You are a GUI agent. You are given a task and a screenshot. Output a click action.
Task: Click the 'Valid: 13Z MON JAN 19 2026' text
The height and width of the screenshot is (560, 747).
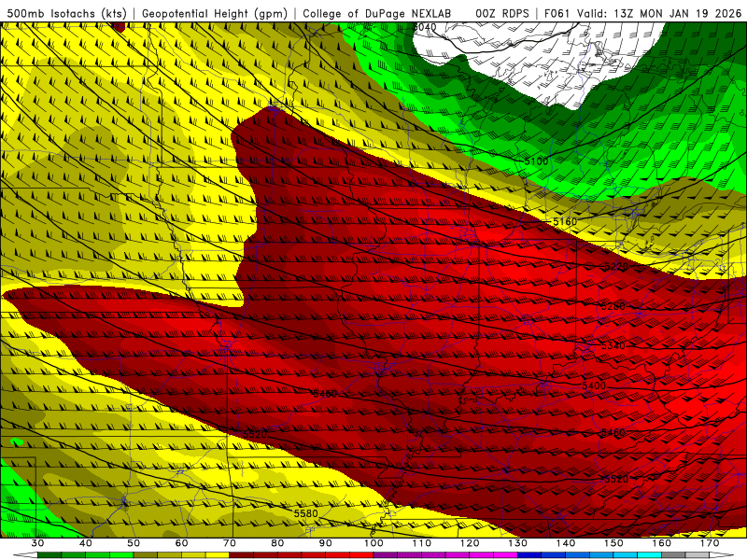click(x=660, y=13)
